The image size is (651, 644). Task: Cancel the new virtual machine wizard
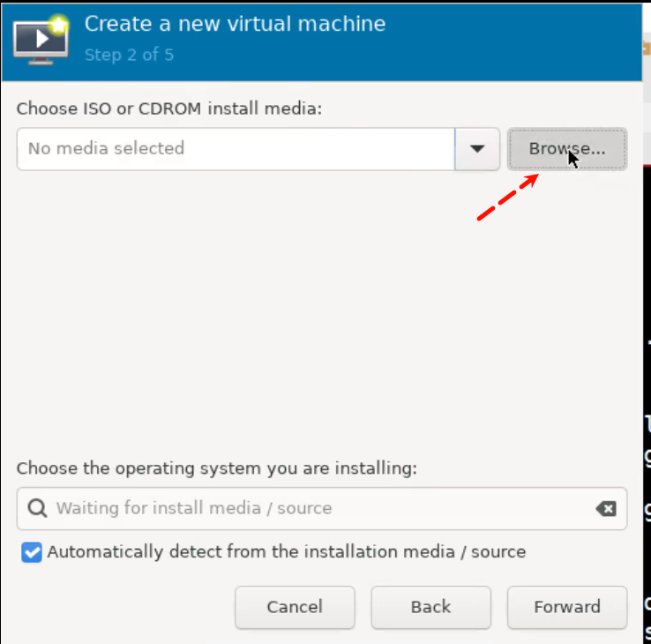(295, 607)
